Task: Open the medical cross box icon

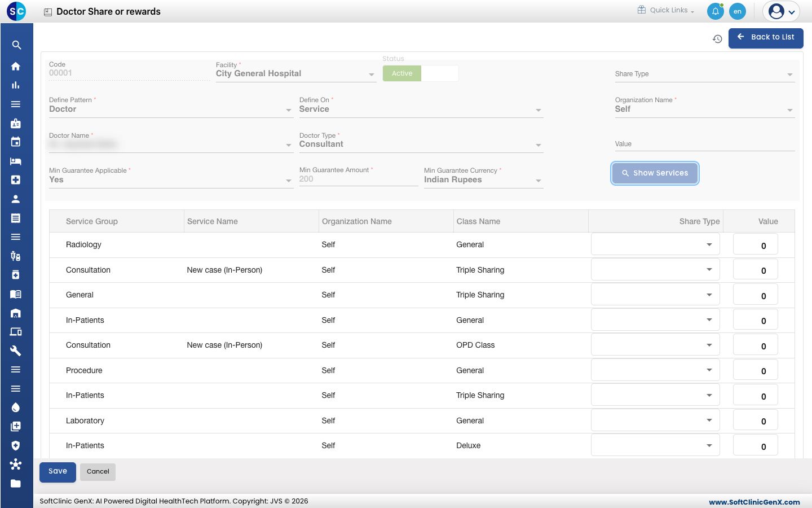Action: click(16, 180)
